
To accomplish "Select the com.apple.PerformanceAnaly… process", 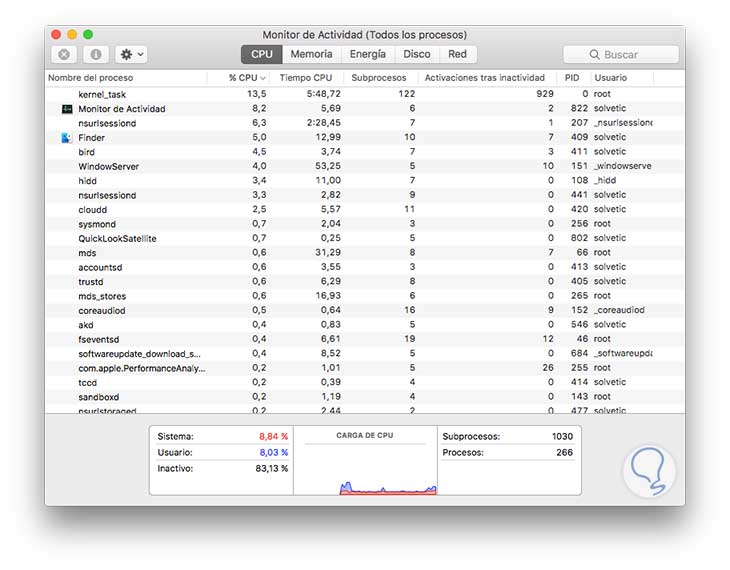I will click(x=365, y=368).
